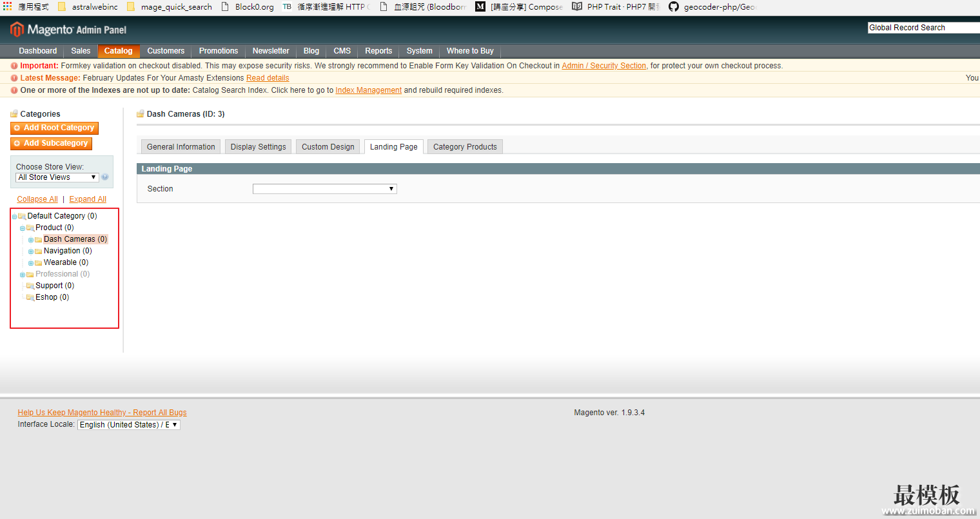
Task: Collapse the Default Category tree node
Action: [x=14, y=217]
